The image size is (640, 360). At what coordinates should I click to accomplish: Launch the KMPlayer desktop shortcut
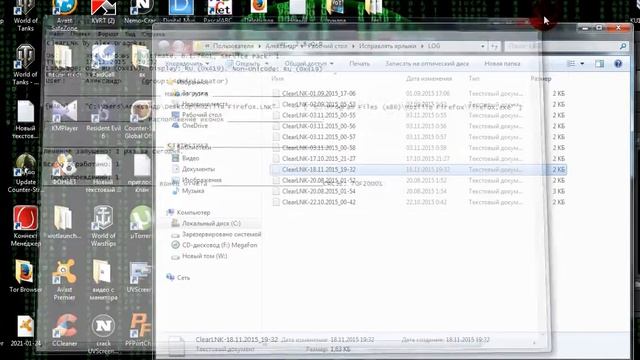(x=64, y=116)
